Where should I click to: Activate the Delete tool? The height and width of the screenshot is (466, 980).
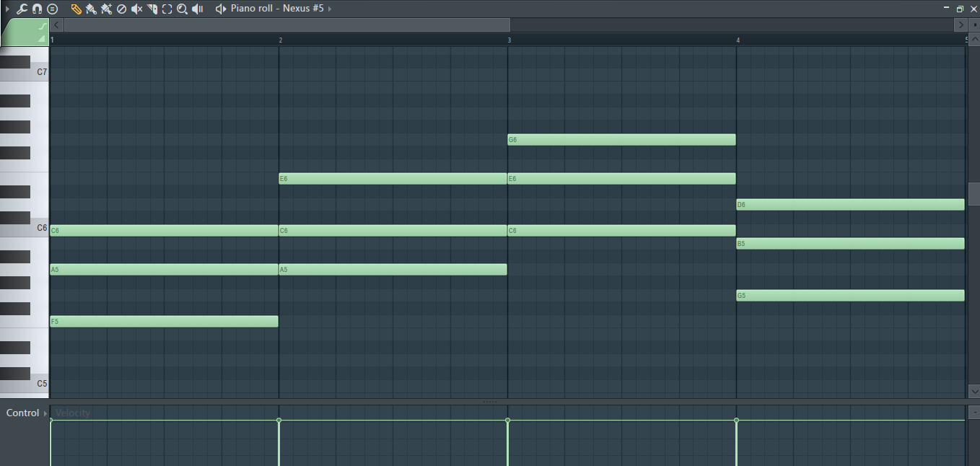pos(121,9)
